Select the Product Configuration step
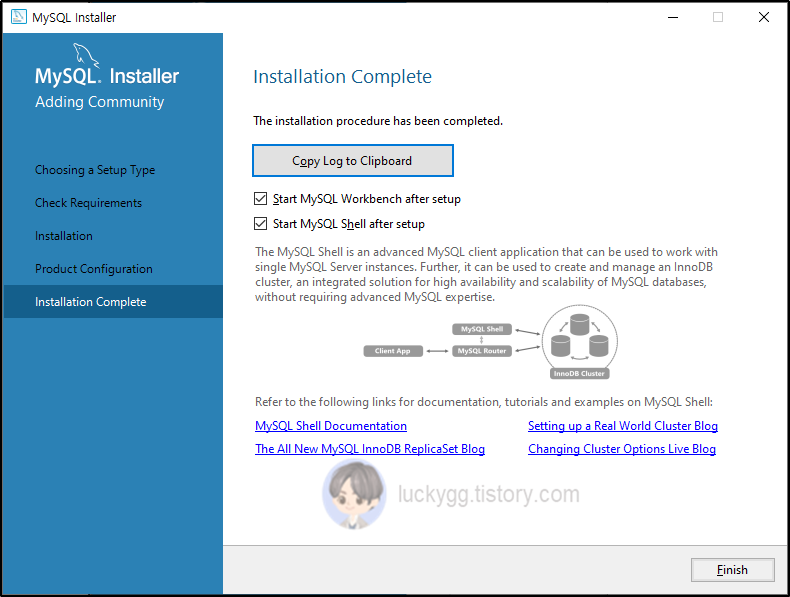 (94, 269)
